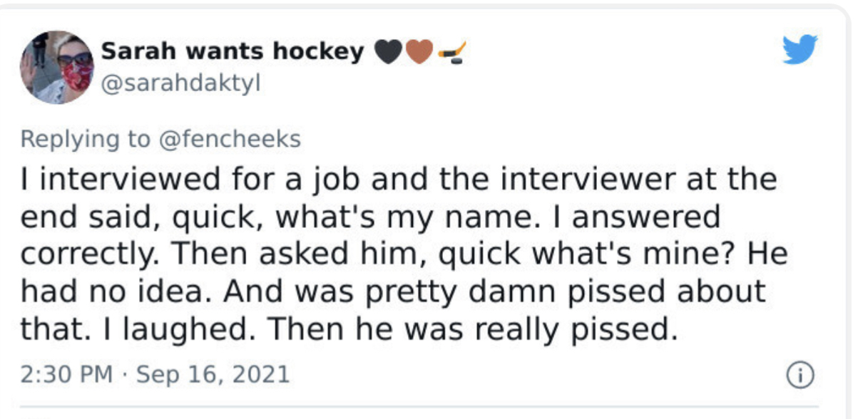
Task: Click the 'Replying to' label
Action: pos(85,138)
